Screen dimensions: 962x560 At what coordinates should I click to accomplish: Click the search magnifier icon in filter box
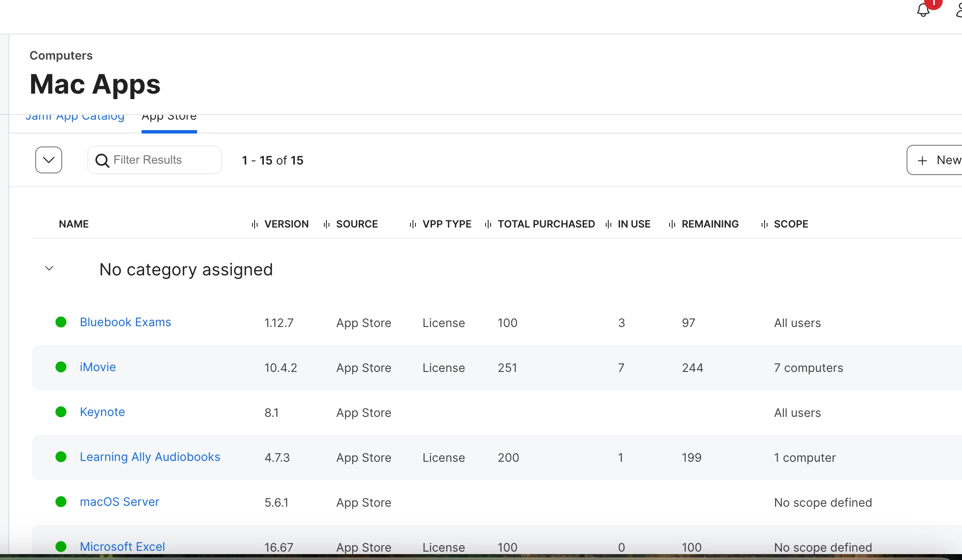(102, 160)
